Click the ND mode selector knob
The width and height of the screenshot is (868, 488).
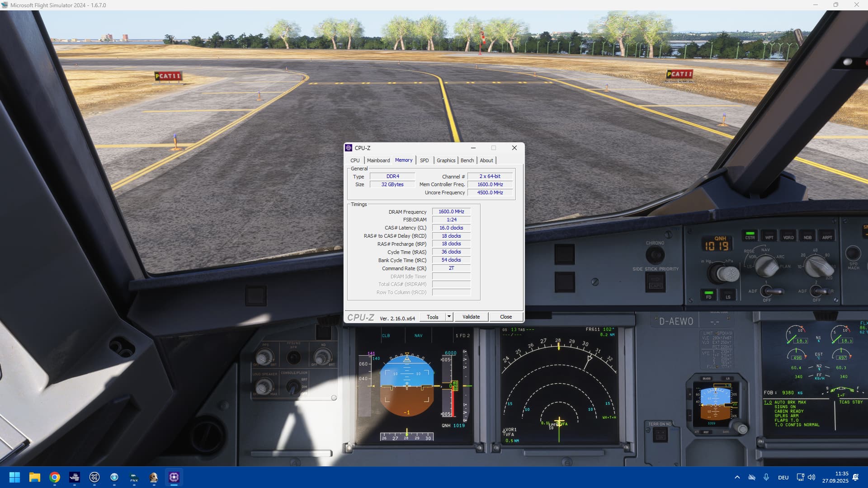tap(765, 266)
